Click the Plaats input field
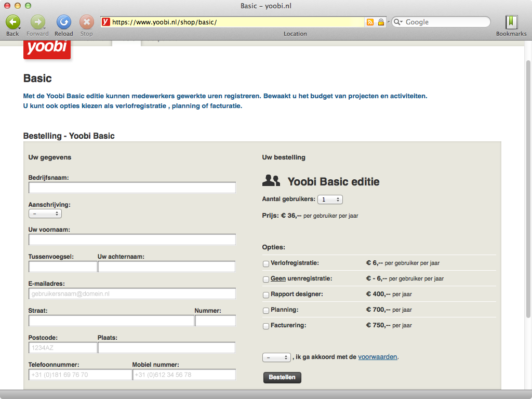Screen dimensions: 532x399 pyautogui.click(x=167, y=348)
